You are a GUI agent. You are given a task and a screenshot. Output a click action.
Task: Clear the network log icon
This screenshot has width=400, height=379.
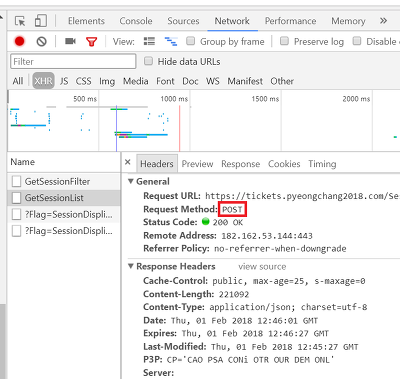point(41,41)
